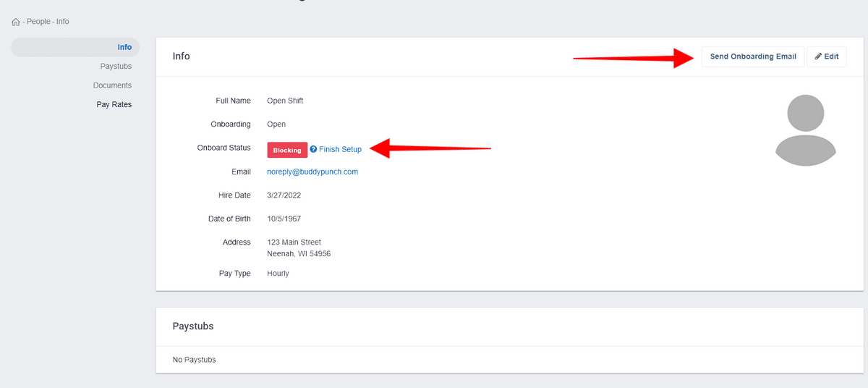Click the Neenah, WI 54956 text
868x388 pixels.
click(x=299, y=254)
